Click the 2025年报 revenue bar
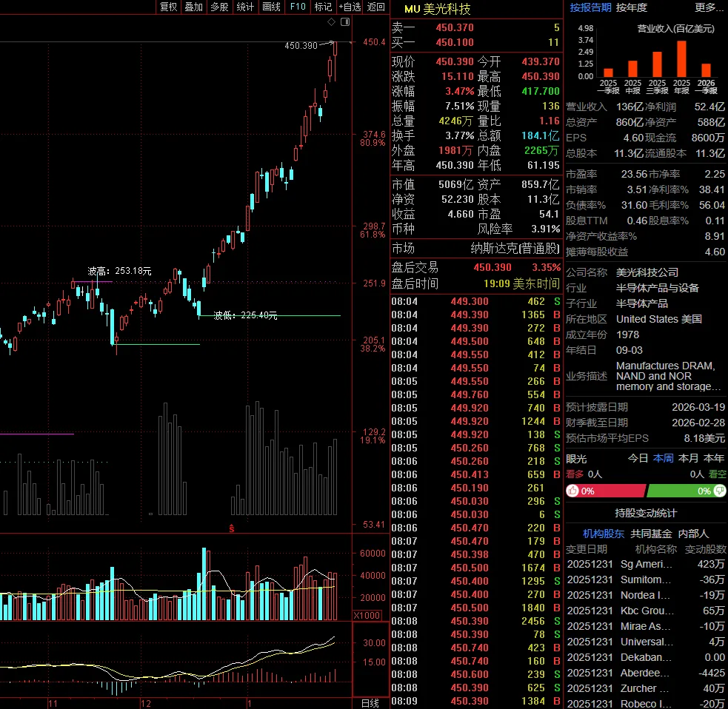The image size is (728, 709). coord(681,59)
